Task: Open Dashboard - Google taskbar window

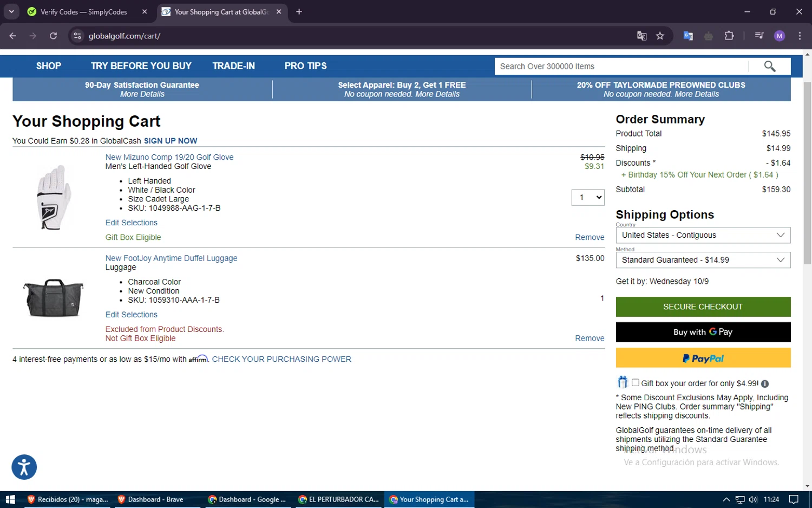Action: pos(248,499)
